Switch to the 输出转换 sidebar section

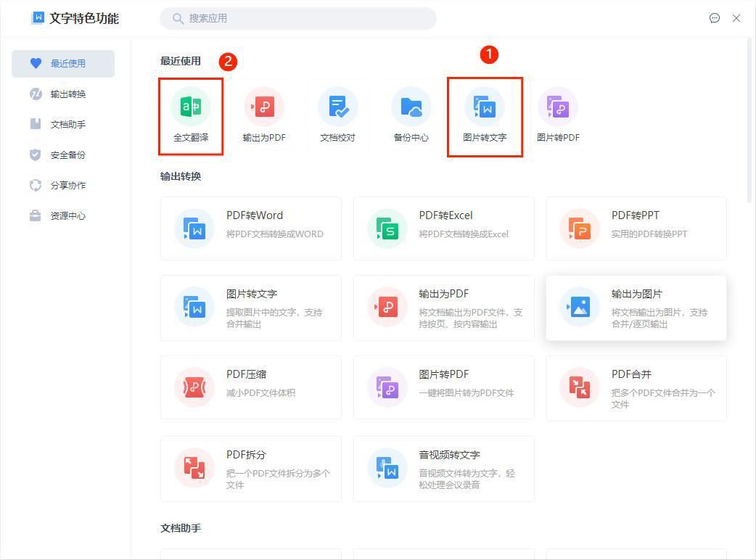[x=62, y=94]
